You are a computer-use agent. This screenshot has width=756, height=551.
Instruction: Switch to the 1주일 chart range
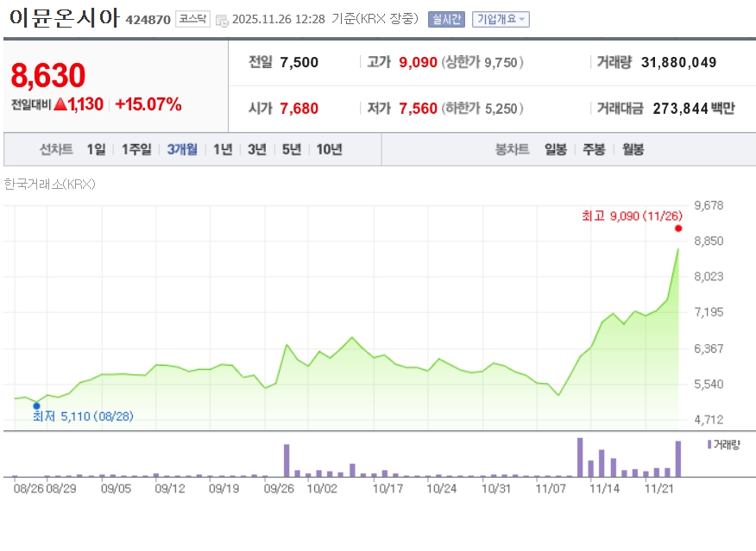click(x=136, y=149)
